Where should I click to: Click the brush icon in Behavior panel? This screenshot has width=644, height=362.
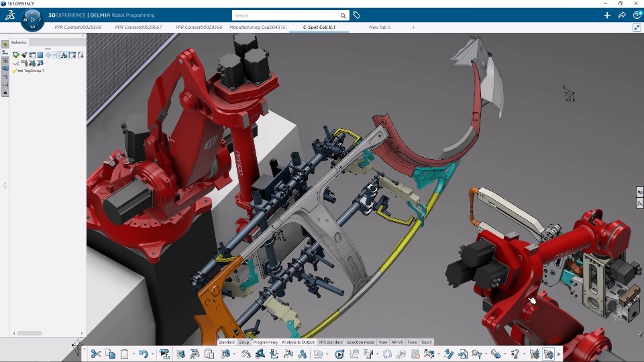coord(24,54)
